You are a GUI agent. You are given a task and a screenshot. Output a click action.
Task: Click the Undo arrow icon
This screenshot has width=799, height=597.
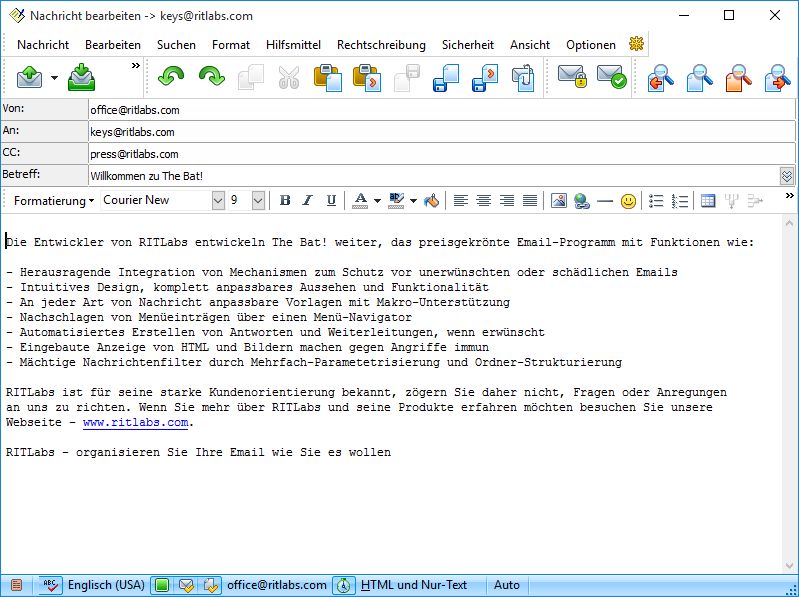point(172,77)
